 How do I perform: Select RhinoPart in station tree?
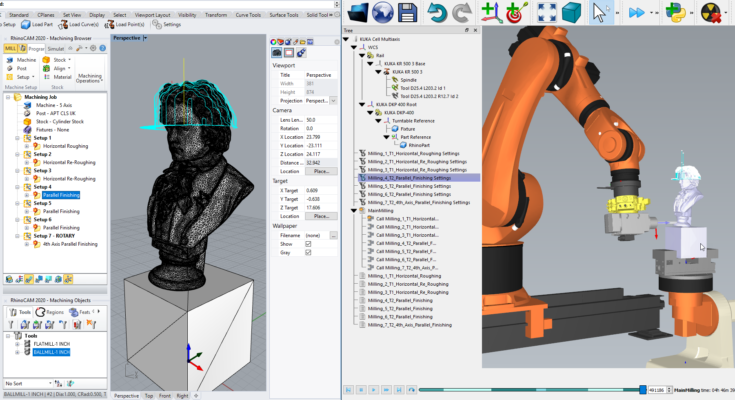point(419,145)
